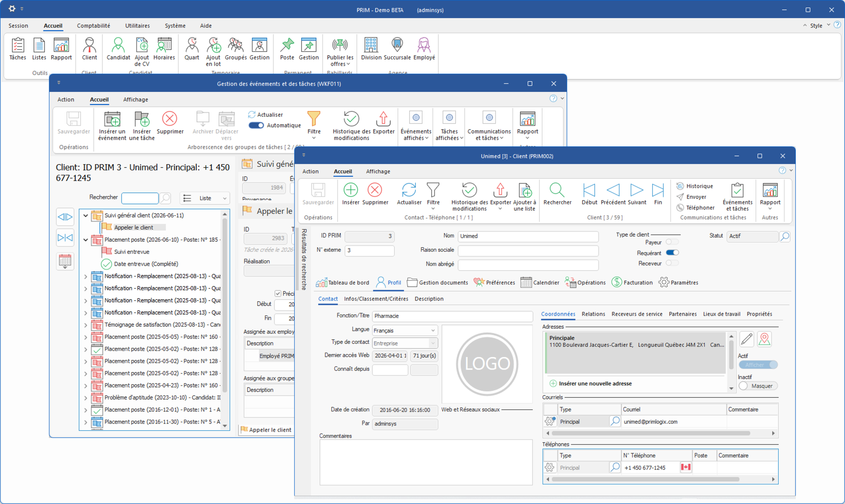
Task: Click the edit address pencil icon
Action: [x=747, y=339]
